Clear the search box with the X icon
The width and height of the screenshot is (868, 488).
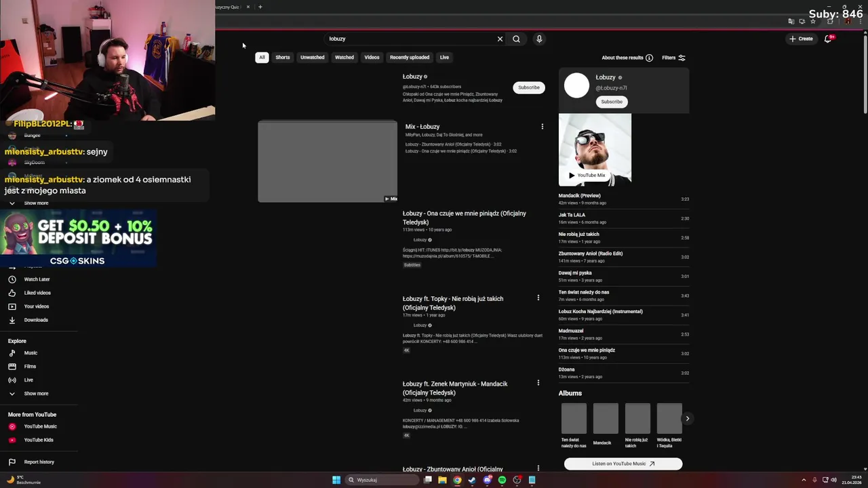[x=500, y=39]
